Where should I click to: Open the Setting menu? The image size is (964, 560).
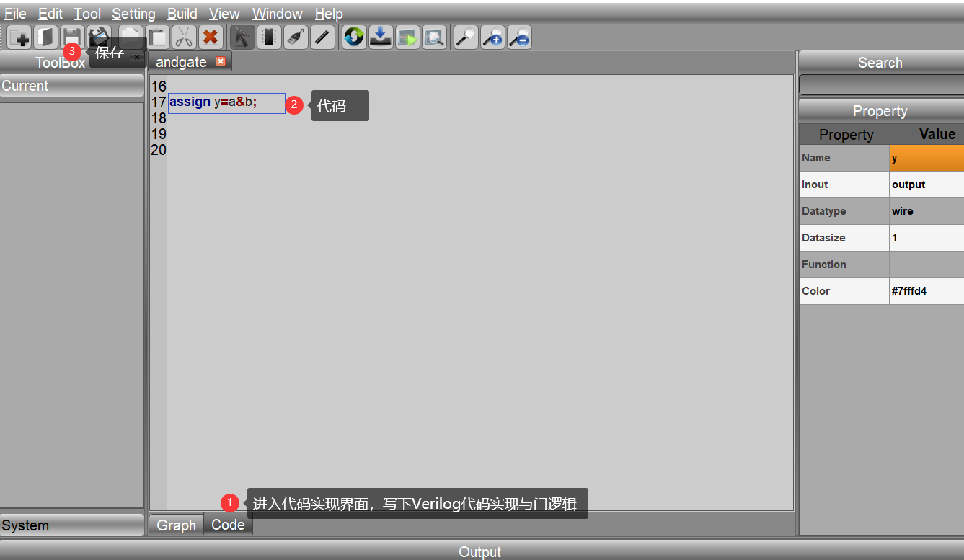[x=133, y=14]
